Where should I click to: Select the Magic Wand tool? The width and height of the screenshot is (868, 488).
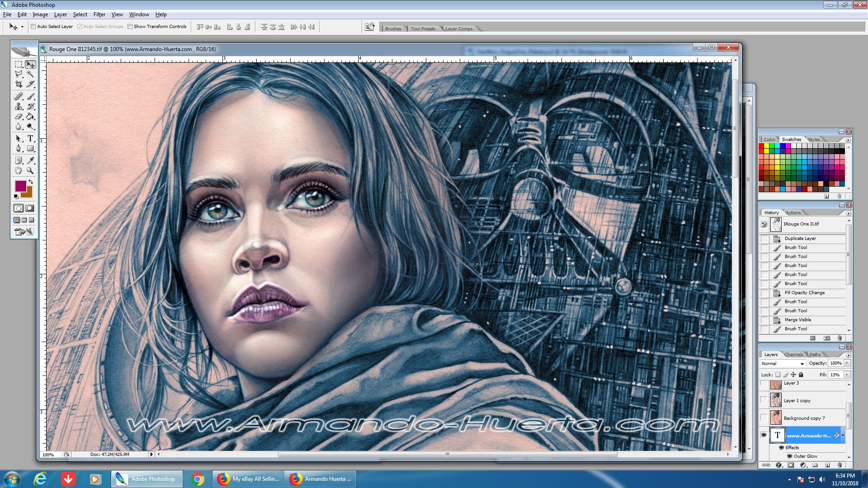[30, 74]
